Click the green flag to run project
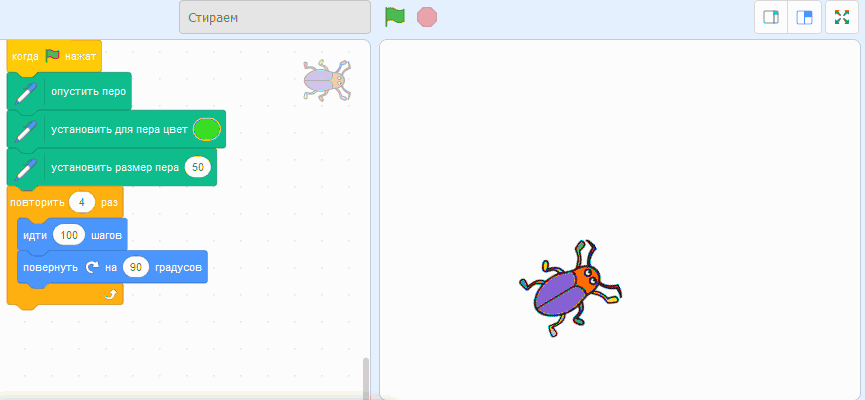This screenshot has width=865, height=400. point(395,17)
